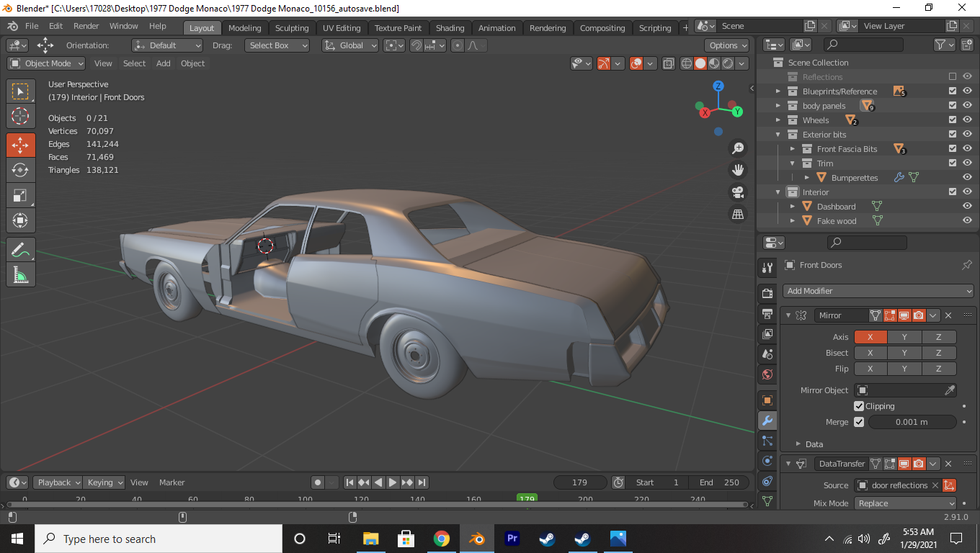Click the Windows taskbar search box
Viewport: 980px width, 553px height.
pos(159,539)
